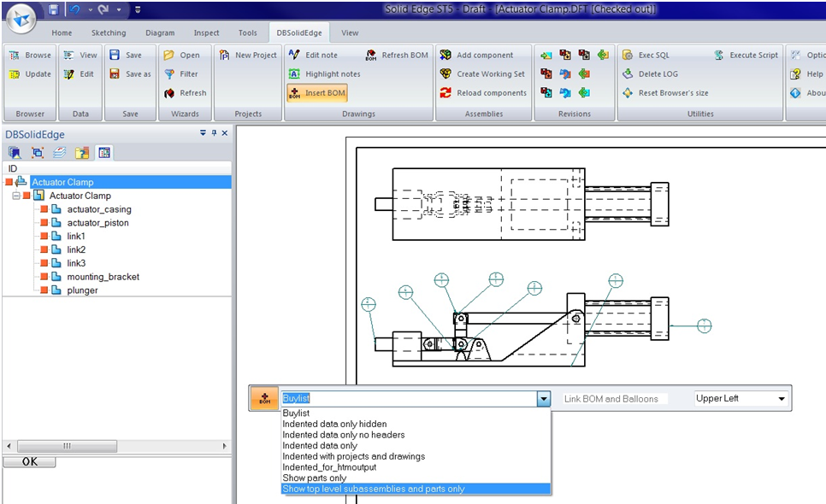The height and width of the screenshot is (504, 826).
Task: Switch to the Home tab
Action: tap(62, 32)
